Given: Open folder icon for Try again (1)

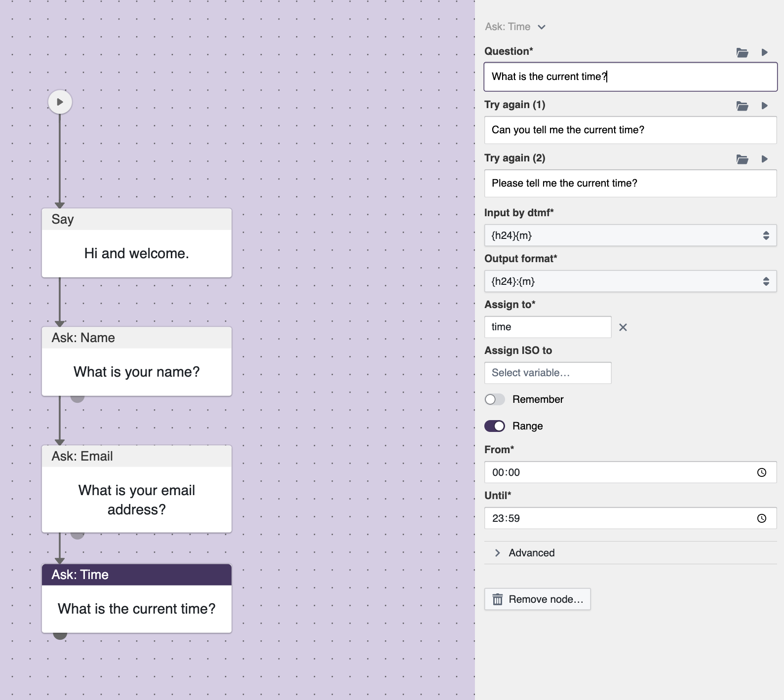Looking at the screenshot, I should coord(742,106).
